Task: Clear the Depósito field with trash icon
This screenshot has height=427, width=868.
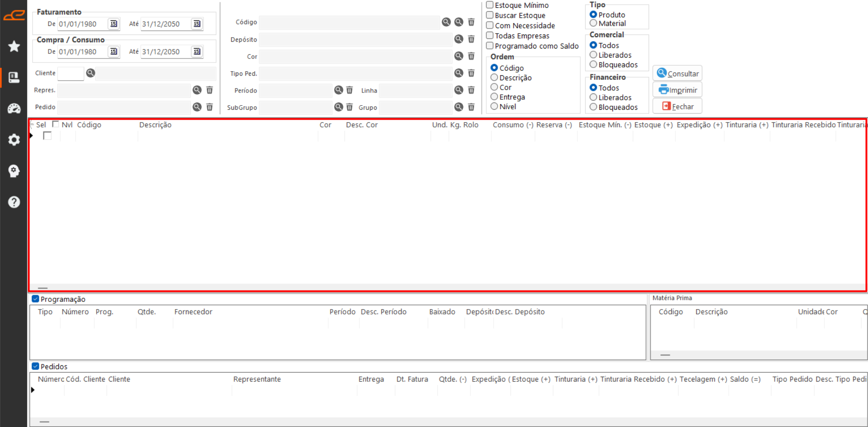Action: coord(471,39)
